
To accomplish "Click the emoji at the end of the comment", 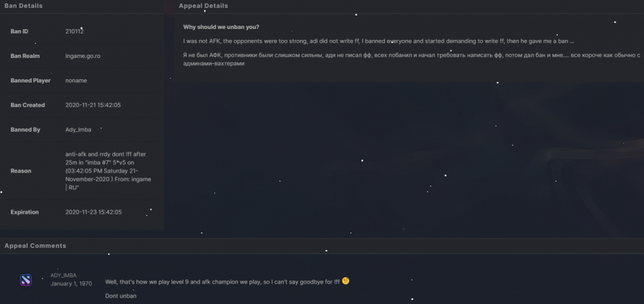I will click(346, 281).
